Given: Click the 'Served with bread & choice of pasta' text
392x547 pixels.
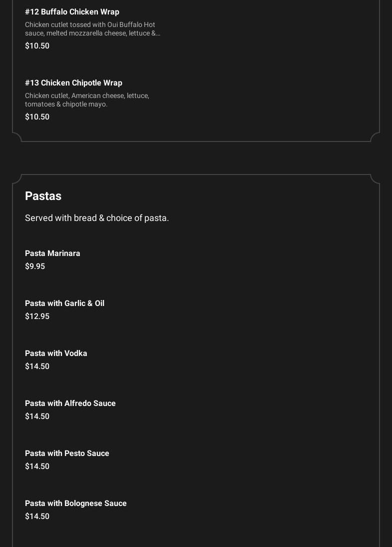Looking at the screenshot, I should tap(97, 218).
